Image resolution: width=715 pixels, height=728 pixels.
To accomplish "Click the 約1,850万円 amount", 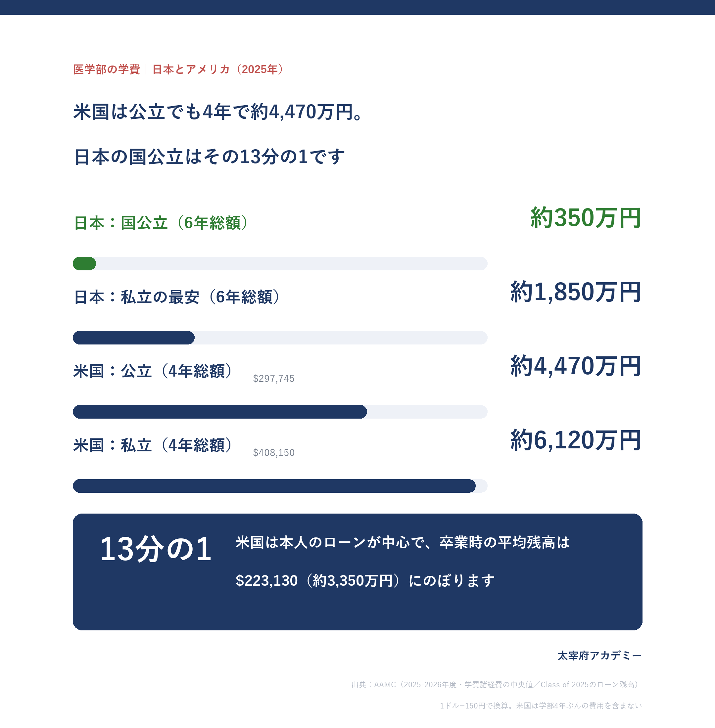I will (576, 292).
